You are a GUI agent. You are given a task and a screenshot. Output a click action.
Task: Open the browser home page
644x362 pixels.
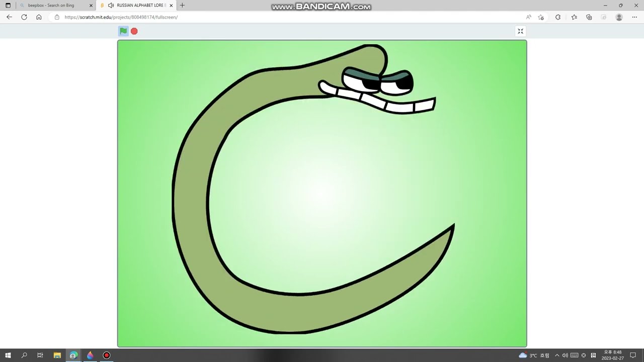point(39,17)
